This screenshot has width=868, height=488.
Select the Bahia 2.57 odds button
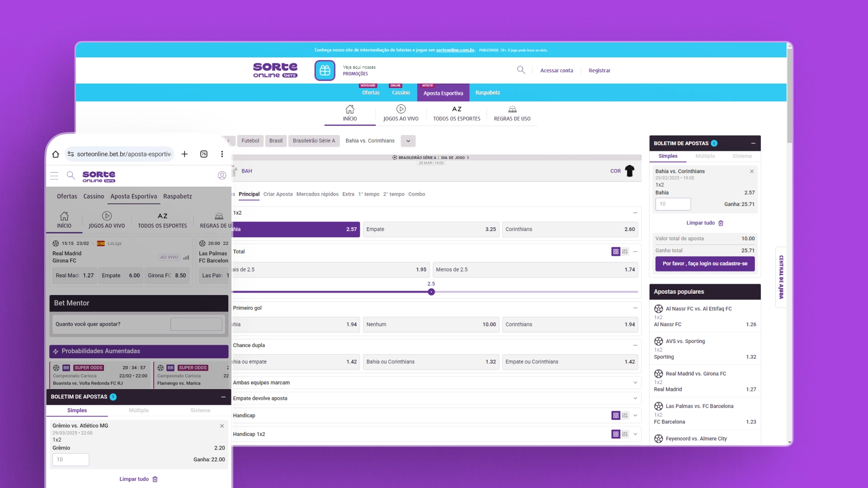[x=296, y=230]
